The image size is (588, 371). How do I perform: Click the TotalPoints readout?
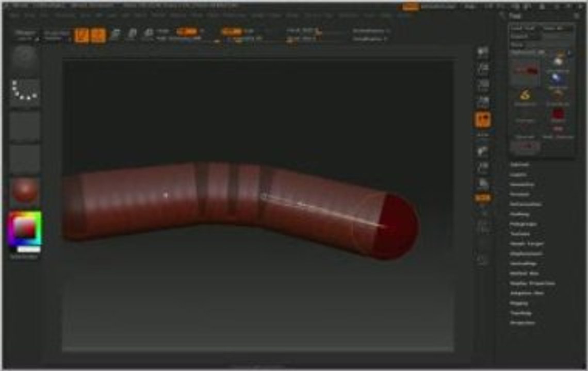370,39
